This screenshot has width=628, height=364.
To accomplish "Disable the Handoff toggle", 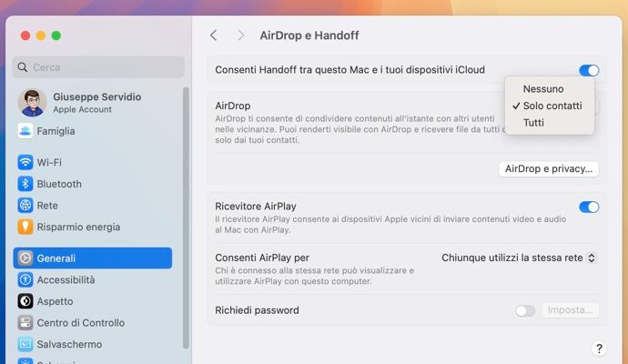I will click(589, 70).
